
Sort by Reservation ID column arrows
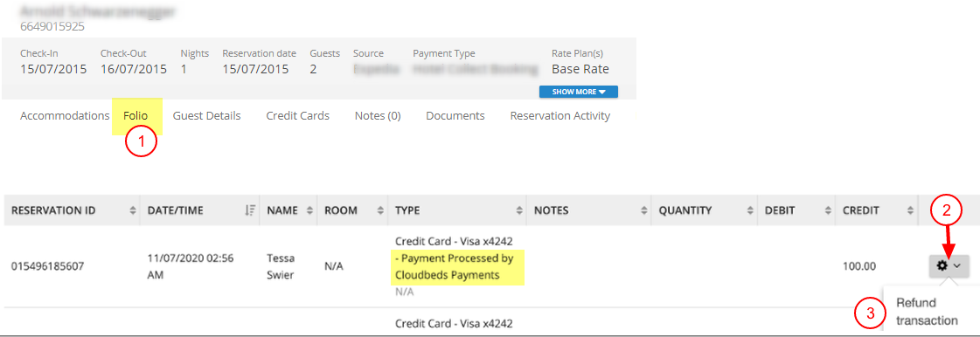pos(133,211)
